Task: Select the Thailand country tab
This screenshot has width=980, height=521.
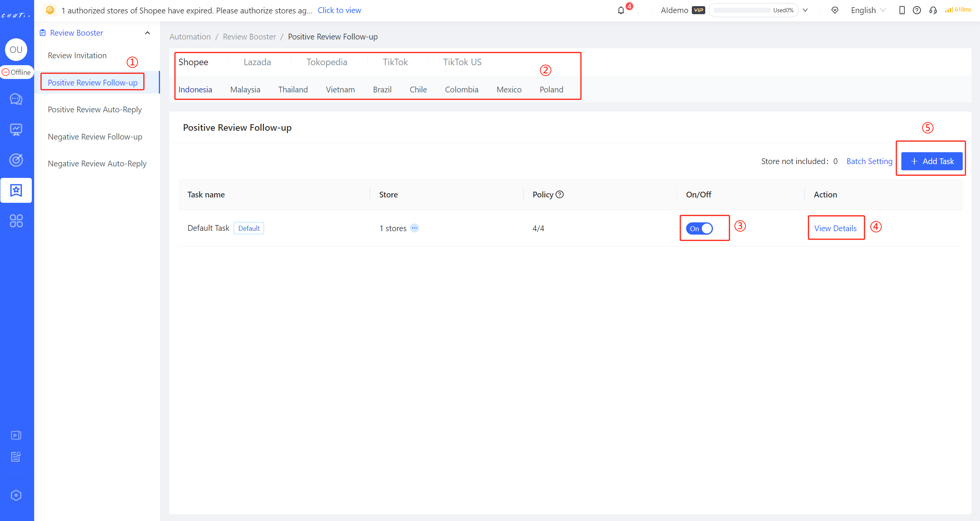Action: (293, 90)
